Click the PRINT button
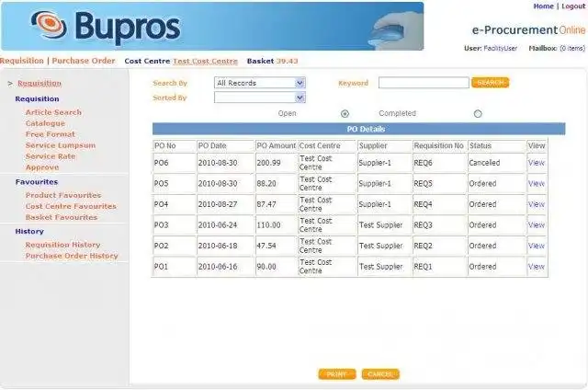Viewport: 588px width, 390px height. click(x=337, y=374)
